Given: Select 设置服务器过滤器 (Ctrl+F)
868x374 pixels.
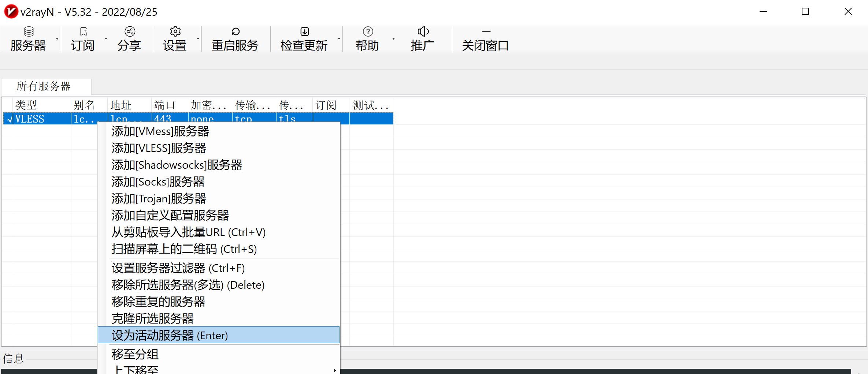Looking at the screenshot, I should (219, 268).
